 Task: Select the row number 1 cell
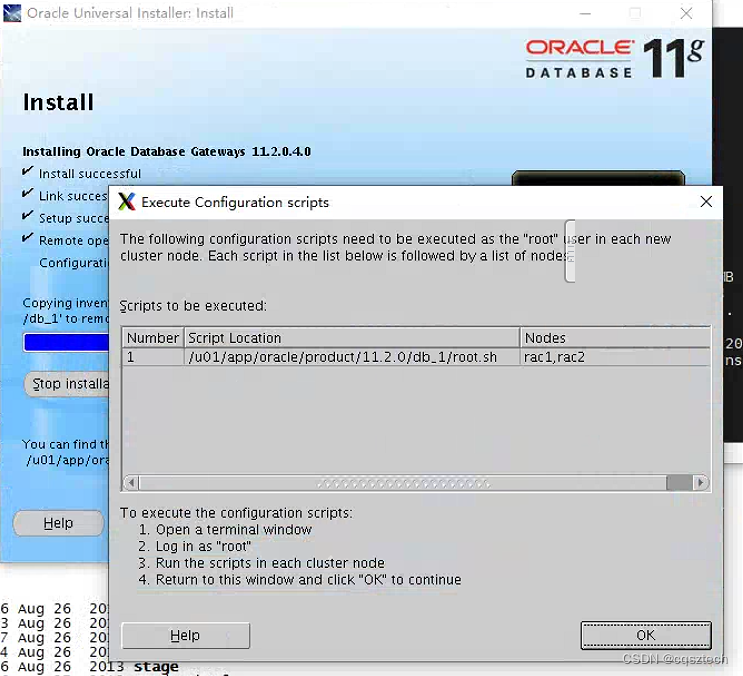pos(153,357)
